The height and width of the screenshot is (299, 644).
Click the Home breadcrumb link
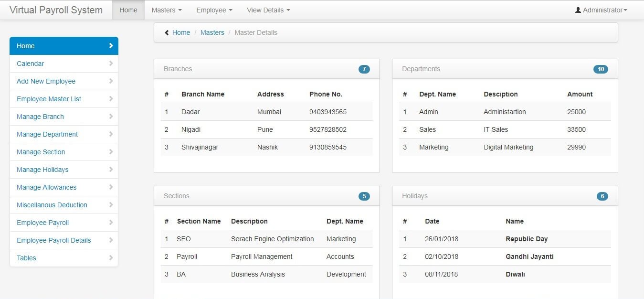[181, 32]
